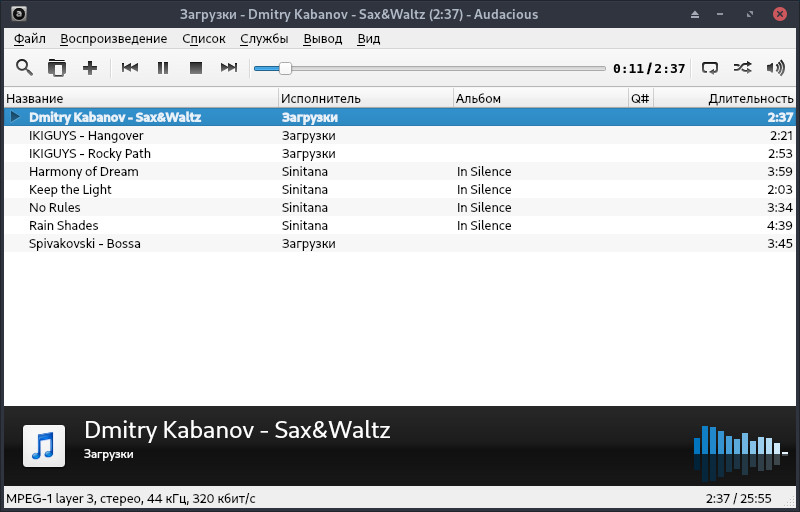Pause the playback
The width and height of the screenshot is (800, 512).
[163, 67]
